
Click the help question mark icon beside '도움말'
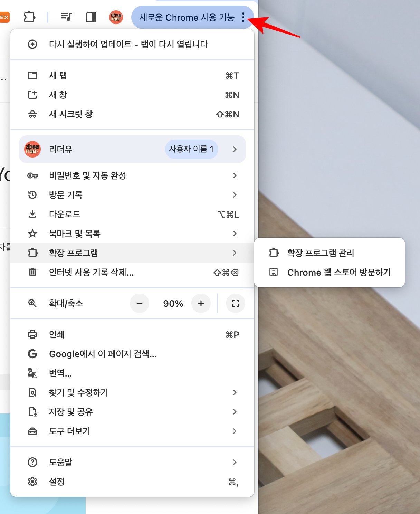(x=32, y=462)
